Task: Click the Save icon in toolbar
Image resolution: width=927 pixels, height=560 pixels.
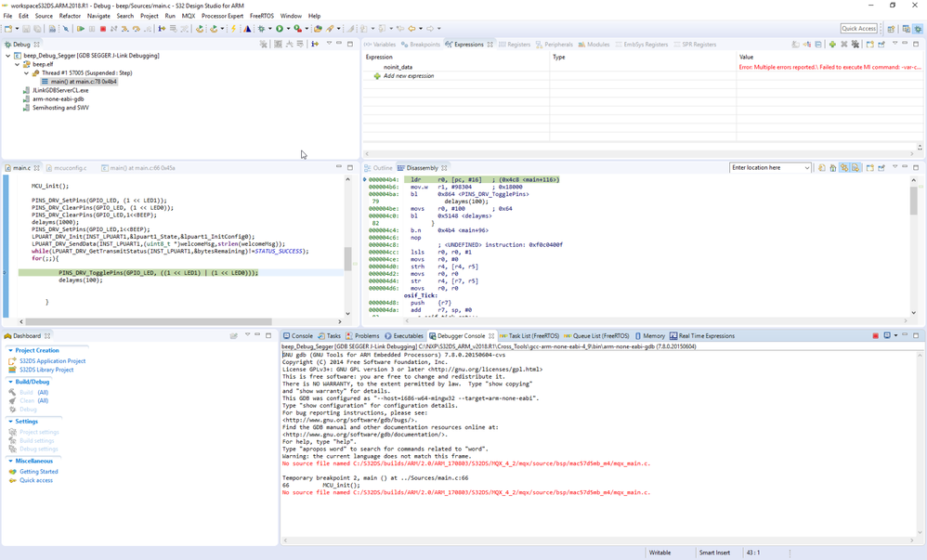Action: pos(26,29)
